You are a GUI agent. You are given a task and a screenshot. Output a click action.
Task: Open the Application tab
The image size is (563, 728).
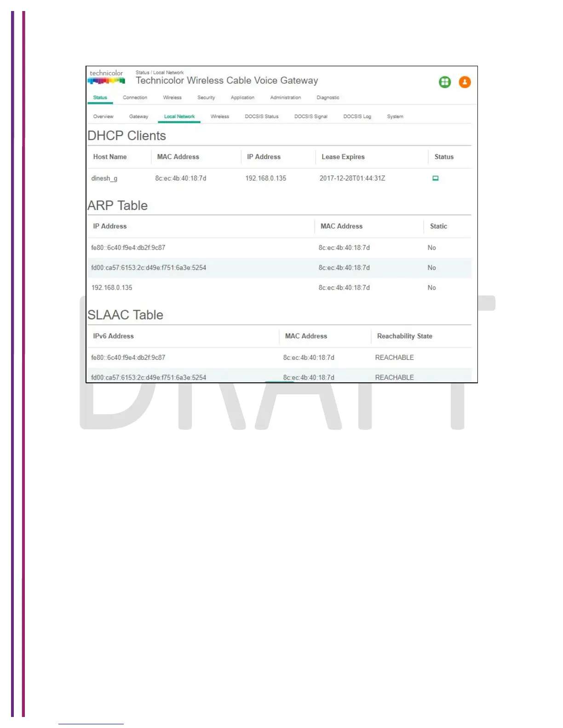[242, 97]
